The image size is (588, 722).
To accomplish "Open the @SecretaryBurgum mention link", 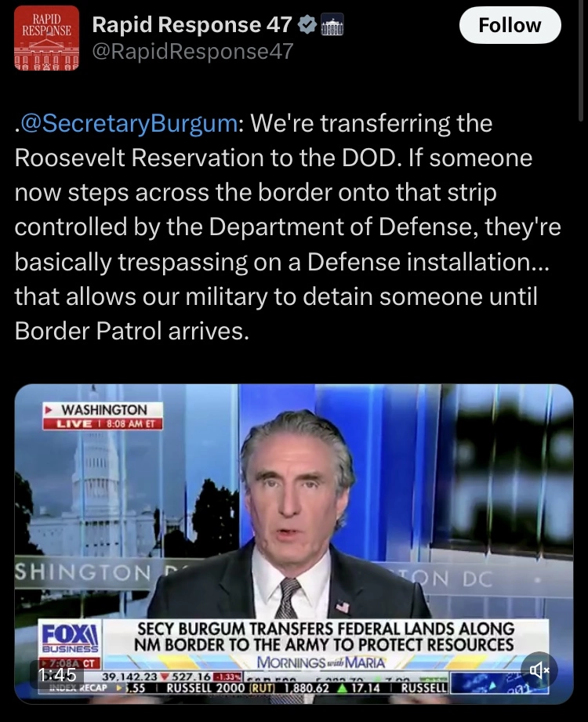I will click(129, 123).
